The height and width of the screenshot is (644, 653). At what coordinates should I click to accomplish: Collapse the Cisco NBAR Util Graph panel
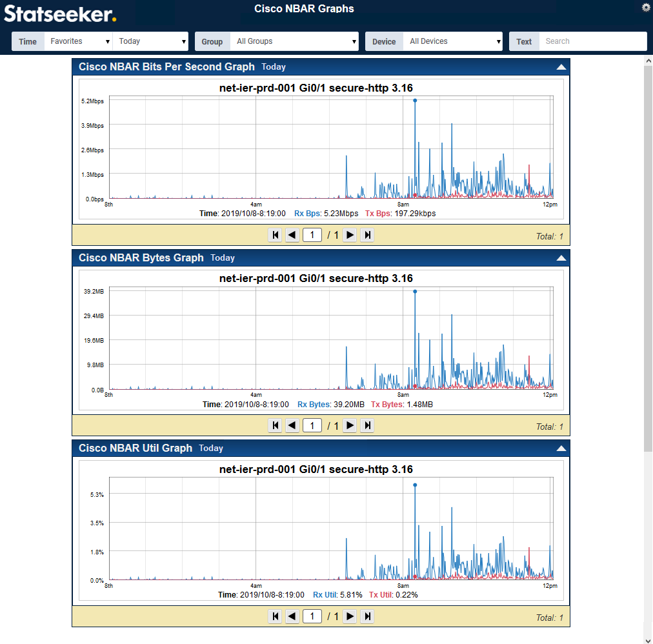coord(561,448)
